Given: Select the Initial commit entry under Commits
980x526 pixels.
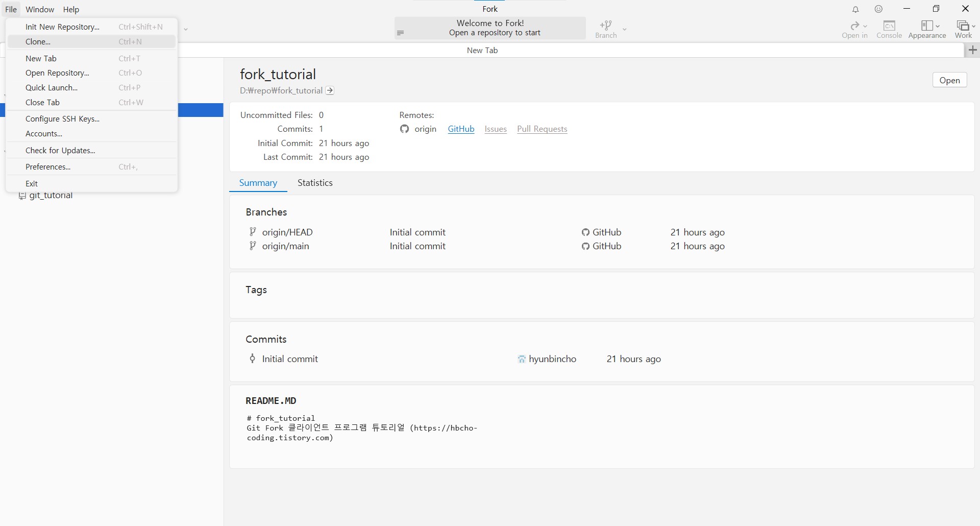Looking at the screenshot, I should tap(290, 359).
